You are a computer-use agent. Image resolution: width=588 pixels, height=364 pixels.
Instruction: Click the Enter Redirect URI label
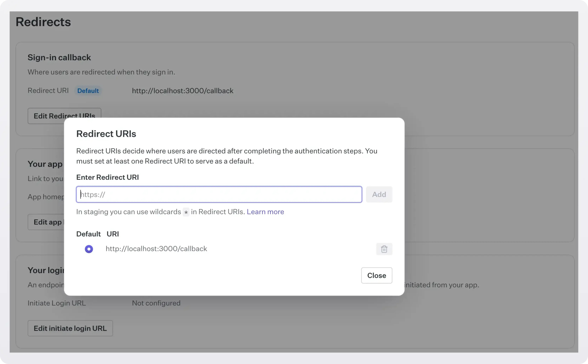[107, 177]
